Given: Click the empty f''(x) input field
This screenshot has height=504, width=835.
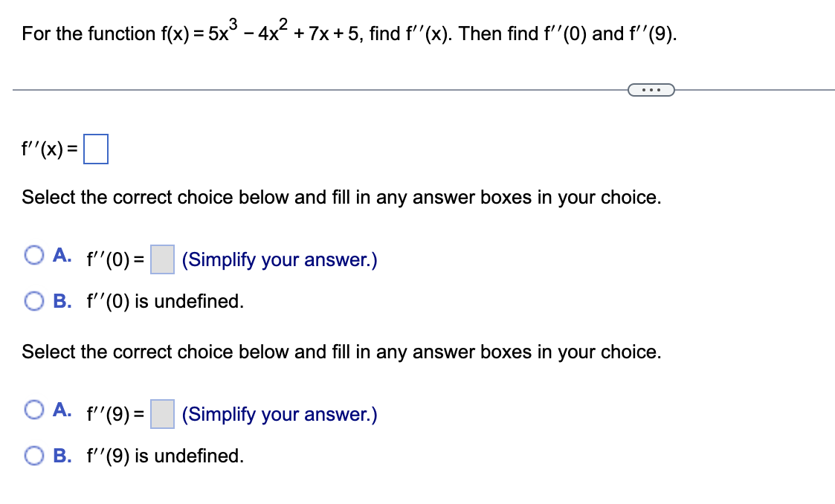Looking at the screenshot, I should tap(97, 149).
